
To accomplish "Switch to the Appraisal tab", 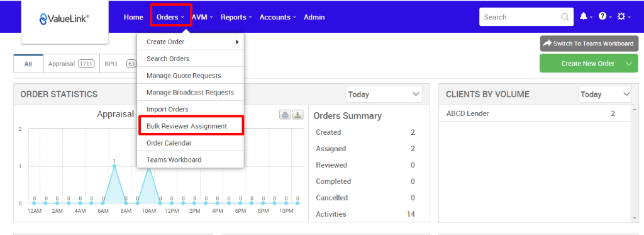I will (72, 64).
